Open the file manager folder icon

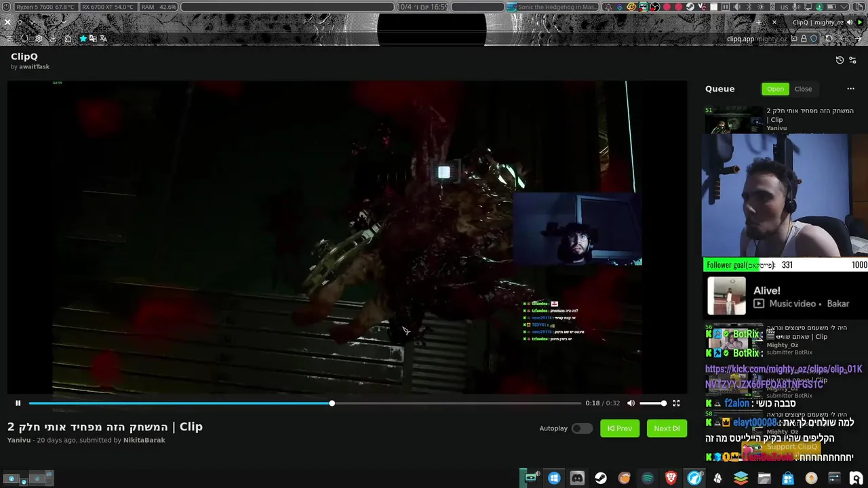(764, 479)
